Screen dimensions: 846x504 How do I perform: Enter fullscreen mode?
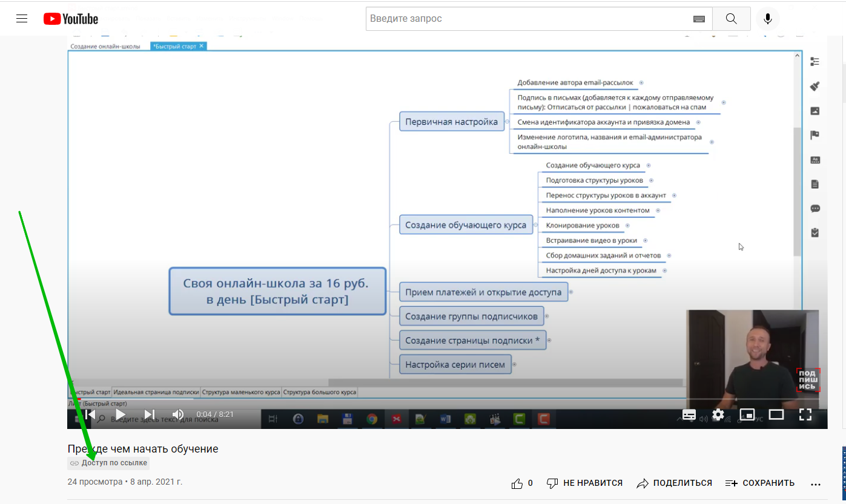pos(805,414)
